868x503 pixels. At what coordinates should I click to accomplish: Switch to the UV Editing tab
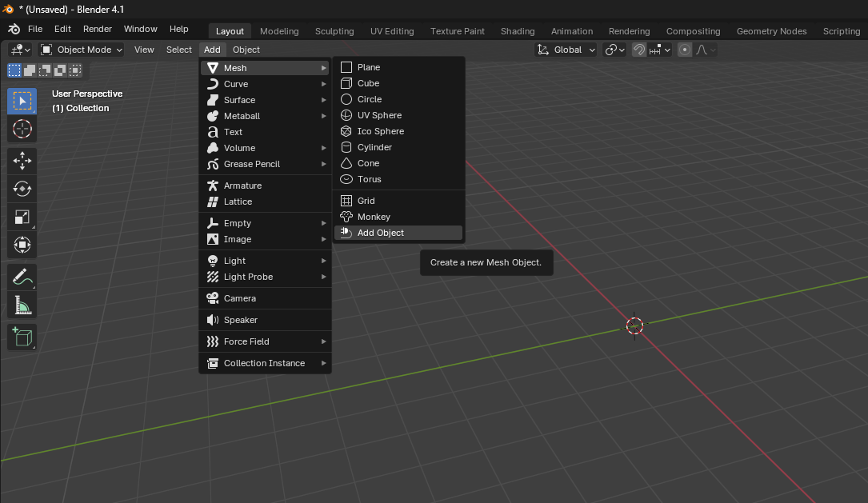(x=392, y=31)
